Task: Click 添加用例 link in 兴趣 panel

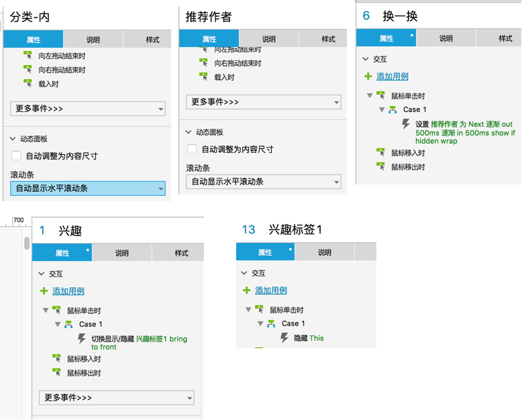Action: point(68,291)
